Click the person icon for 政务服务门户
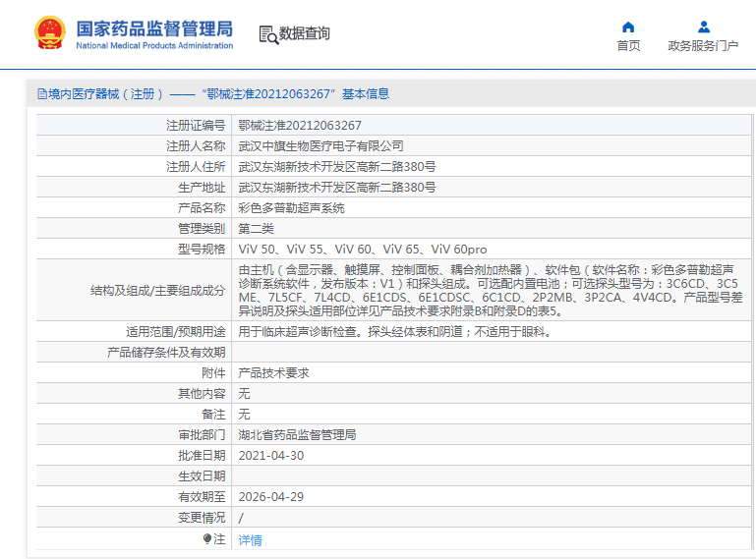Screen dimensions: 756x559 point(703,27)
